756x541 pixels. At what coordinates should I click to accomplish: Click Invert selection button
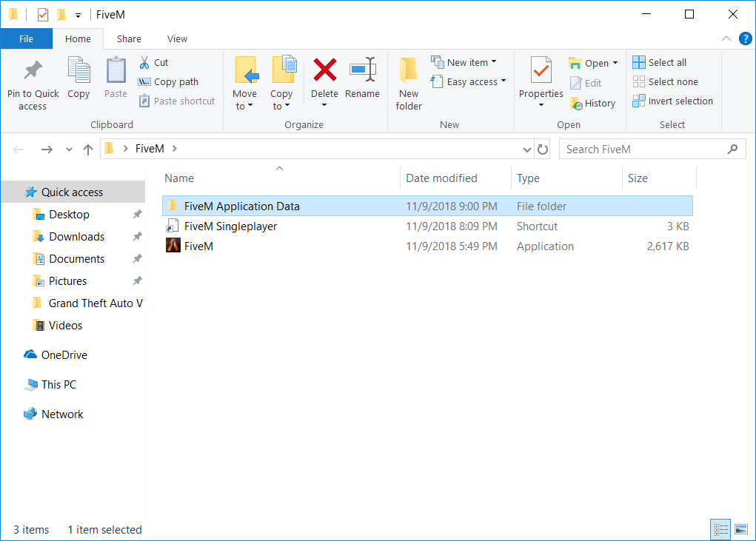click(673, 101)
